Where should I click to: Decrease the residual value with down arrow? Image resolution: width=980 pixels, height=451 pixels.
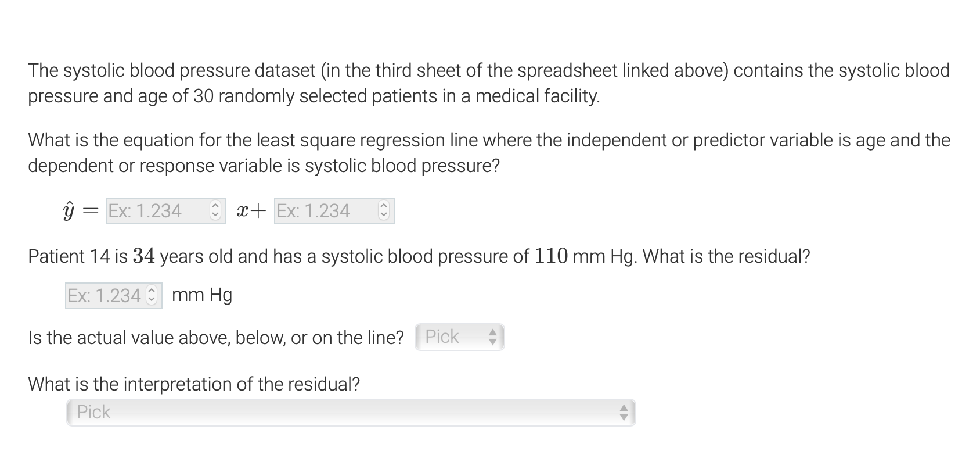pos(152,299)
